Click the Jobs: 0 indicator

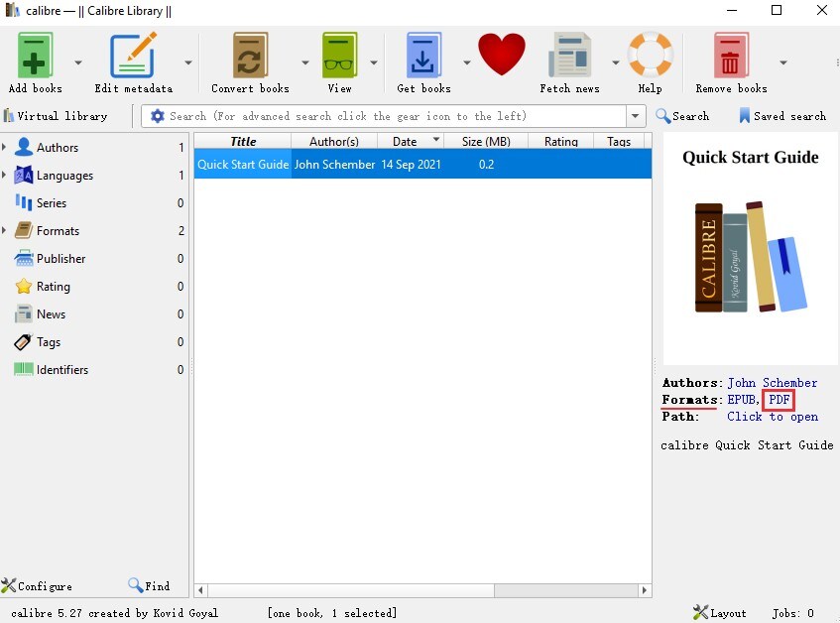point(792,613)
